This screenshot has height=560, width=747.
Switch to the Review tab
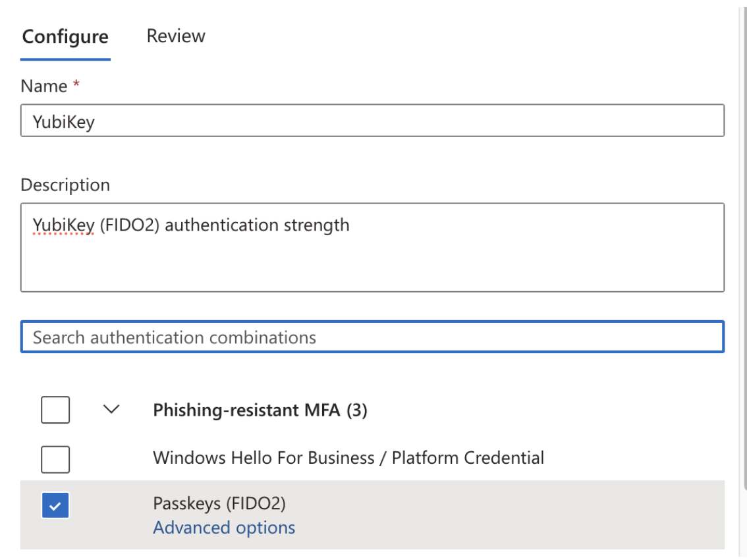click(175, 36)
